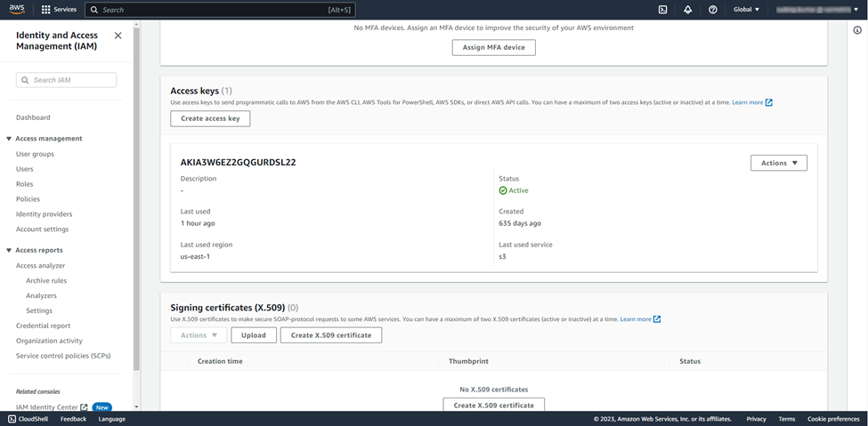Open the access key Actions dropdown

(779, 163)
